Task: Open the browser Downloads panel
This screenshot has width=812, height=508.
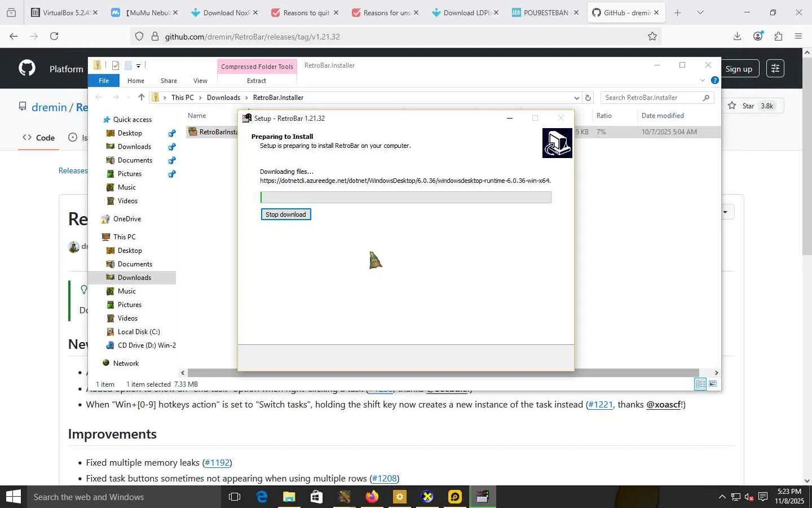Action: tap(737, 36)
